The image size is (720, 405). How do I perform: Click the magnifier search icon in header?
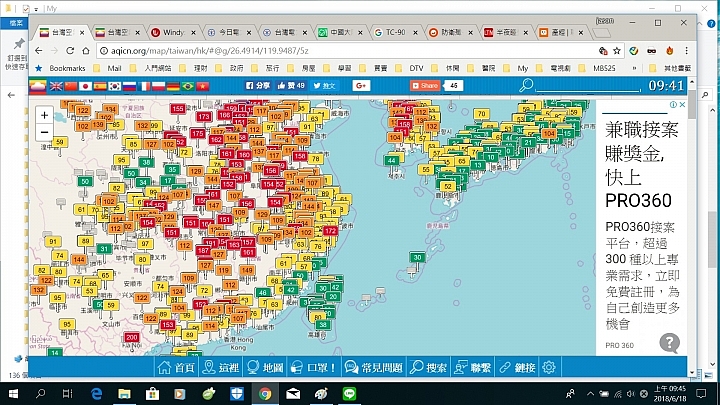526,85
